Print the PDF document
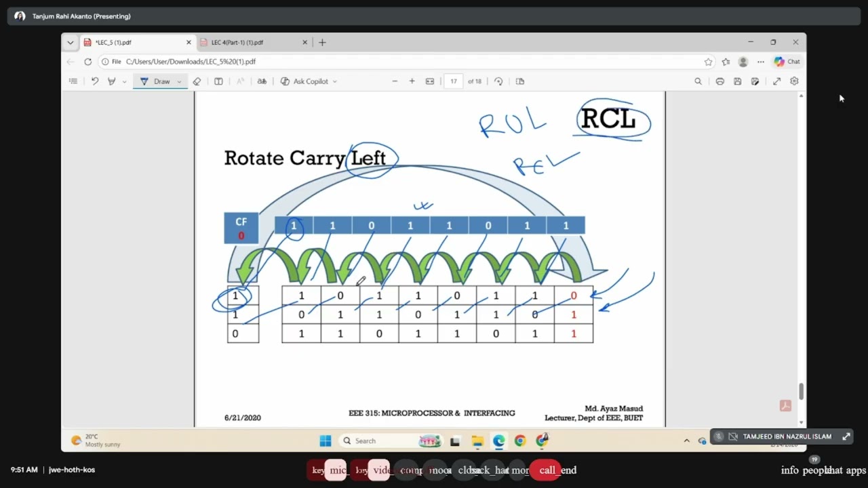Image resolution: width=868 pixels, height=488 pixels. coord(719,81)
